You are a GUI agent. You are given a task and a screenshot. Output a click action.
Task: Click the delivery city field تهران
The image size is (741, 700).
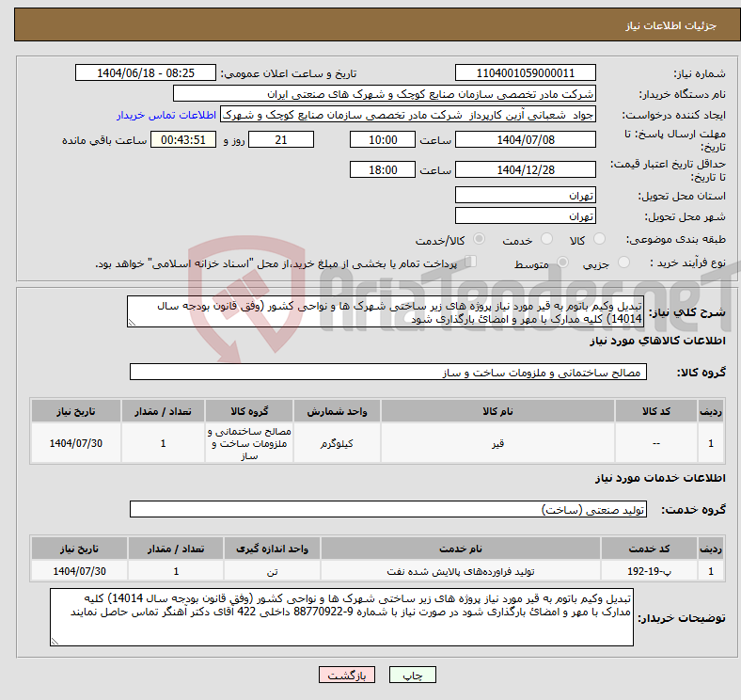525,216
